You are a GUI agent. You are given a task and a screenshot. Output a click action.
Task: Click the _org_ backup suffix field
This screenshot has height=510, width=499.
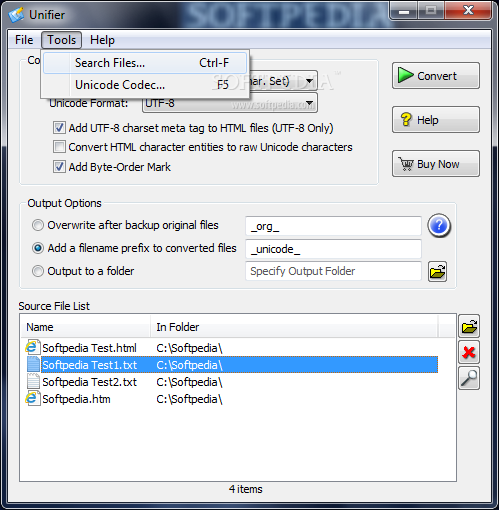tap(333, 226)
